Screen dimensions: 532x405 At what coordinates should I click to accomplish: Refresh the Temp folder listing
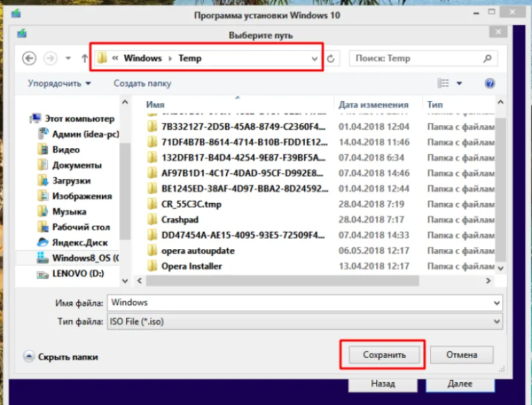coord(331,59)
